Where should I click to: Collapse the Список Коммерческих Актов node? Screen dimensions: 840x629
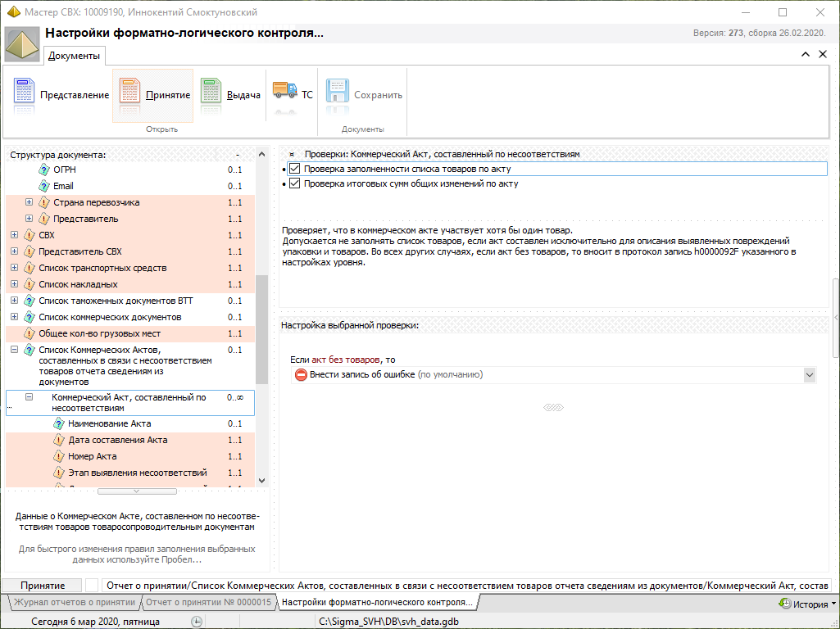(x=15, y=350)
